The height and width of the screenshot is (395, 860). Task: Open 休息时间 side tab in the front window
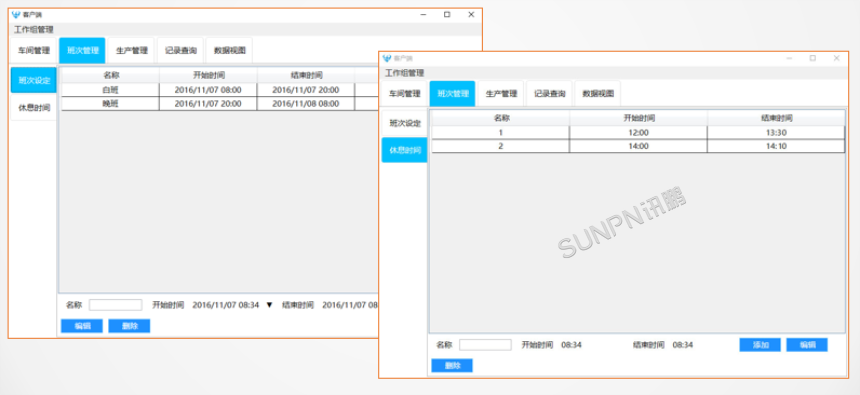[404, 150]
